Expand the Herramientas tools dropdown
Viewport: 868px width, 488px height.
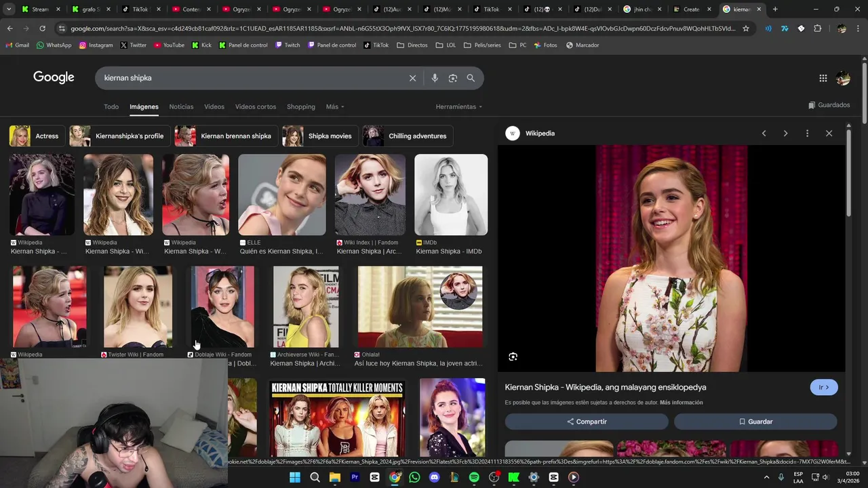(459, 106)
